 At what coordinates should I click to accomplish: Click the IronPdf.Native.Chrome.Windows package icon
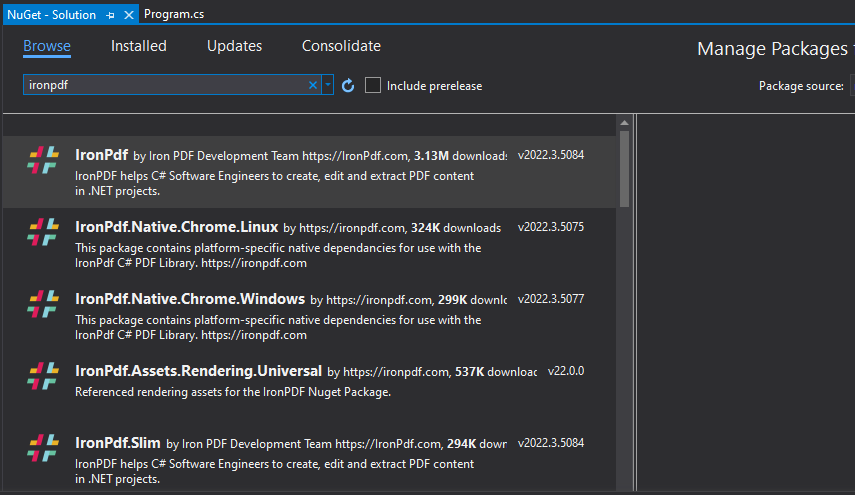point(43,304)
